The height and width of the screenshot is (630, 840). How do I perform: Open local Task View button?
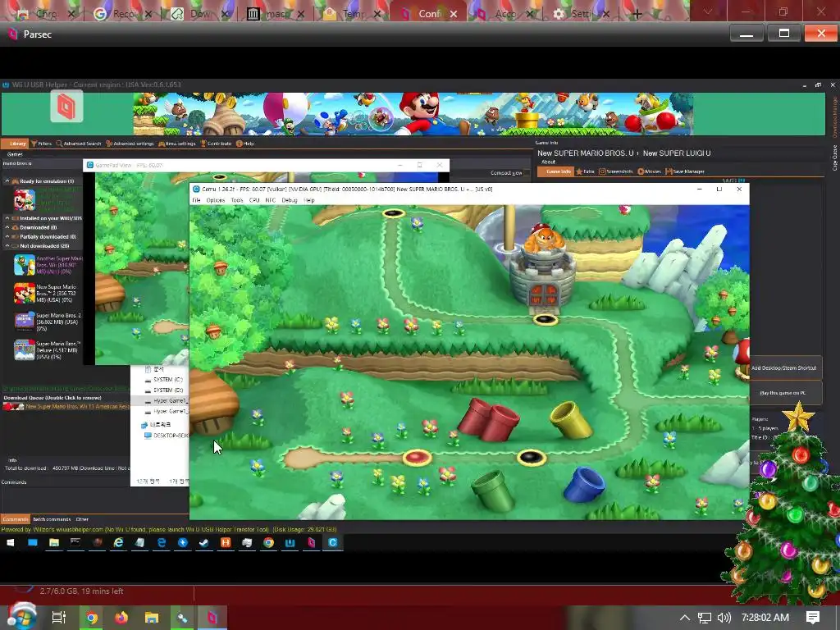[58, 618]
